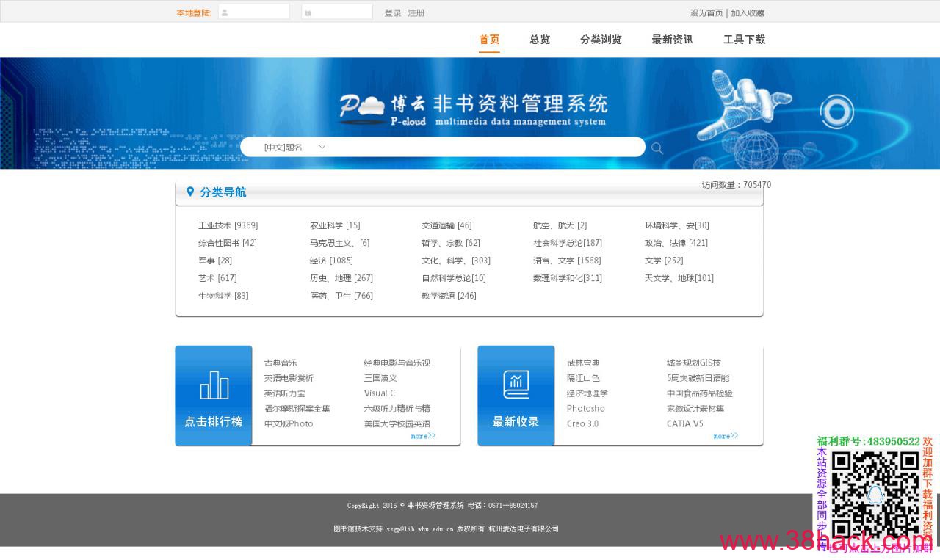
Task: Open 家傲设计素材集 item
Action: pos(695,409)
